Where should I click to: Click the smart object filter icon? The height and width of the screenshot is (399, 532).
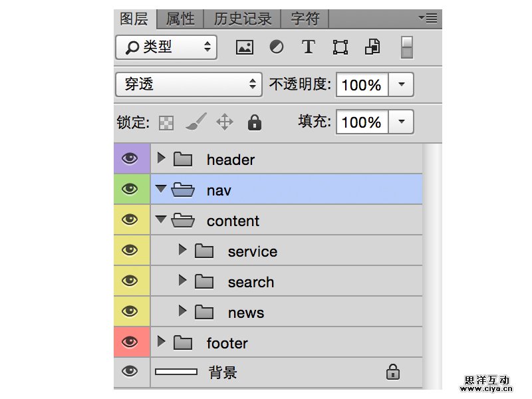point(372,47)
